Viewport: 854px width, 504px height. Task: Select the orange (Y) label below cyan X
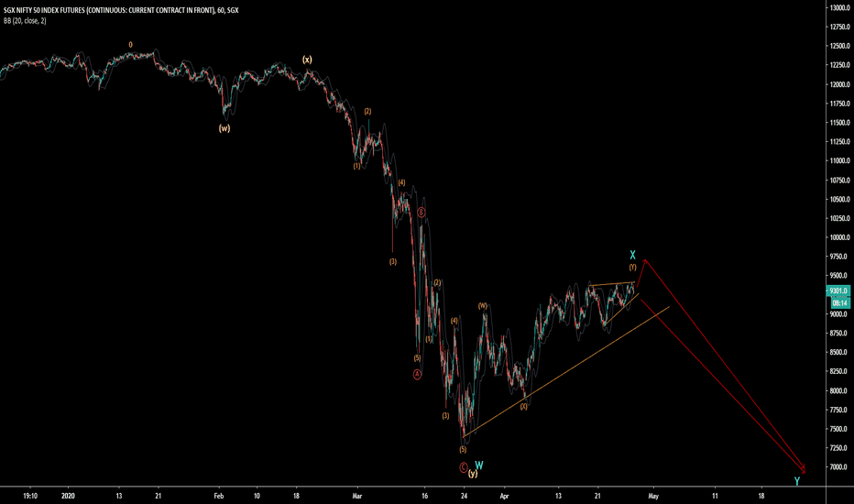tap(633, 267)
